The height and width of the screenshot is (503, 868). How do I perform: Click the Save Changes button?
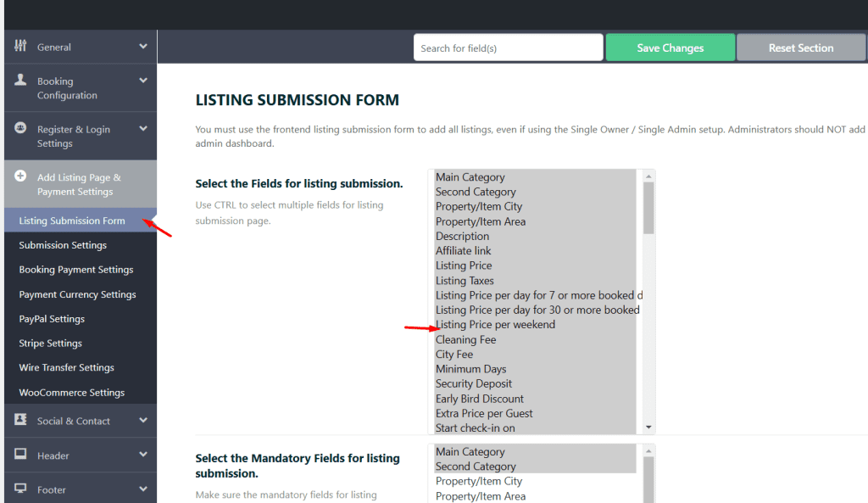click(670, 48)
